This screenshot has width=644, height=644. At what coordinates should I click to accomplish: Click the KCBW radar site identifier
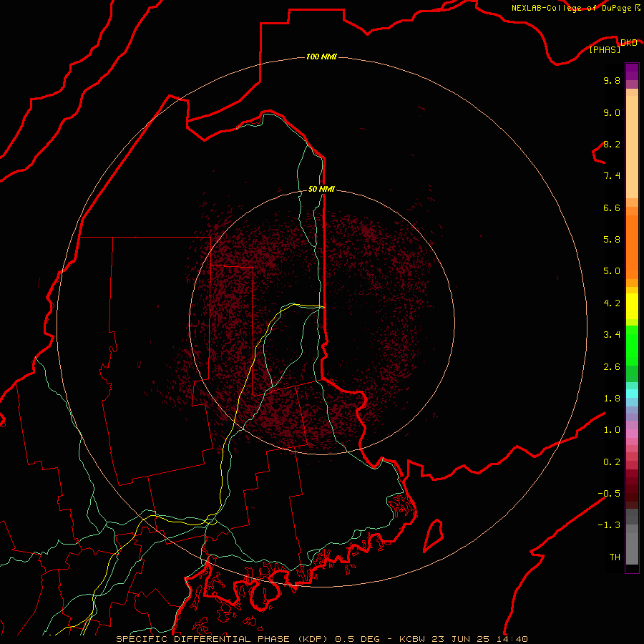coord(412,639)
